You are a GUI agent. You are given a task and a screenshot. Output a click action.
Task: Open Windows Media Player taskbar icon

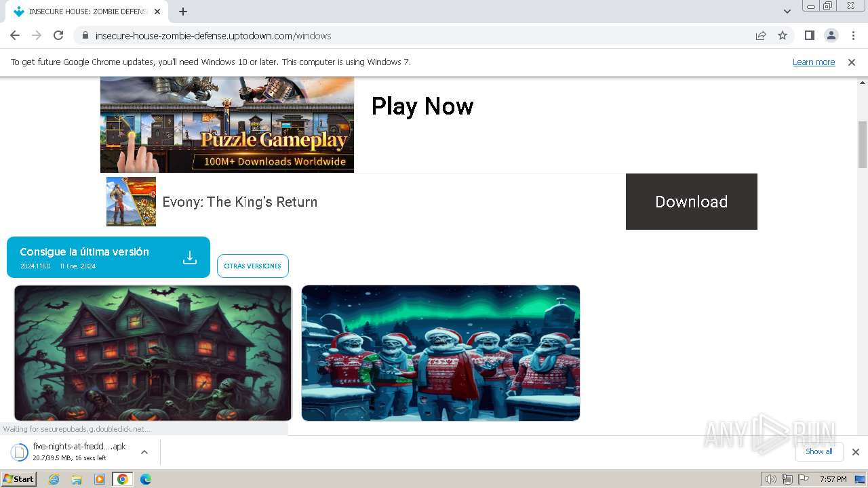pos(100,479)
